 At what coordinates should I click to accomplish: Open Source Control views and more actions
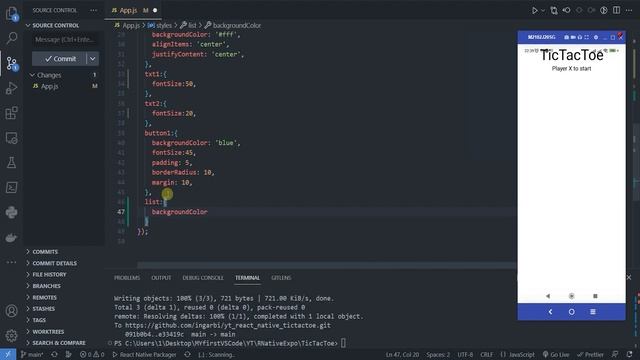tap(93, 10)
